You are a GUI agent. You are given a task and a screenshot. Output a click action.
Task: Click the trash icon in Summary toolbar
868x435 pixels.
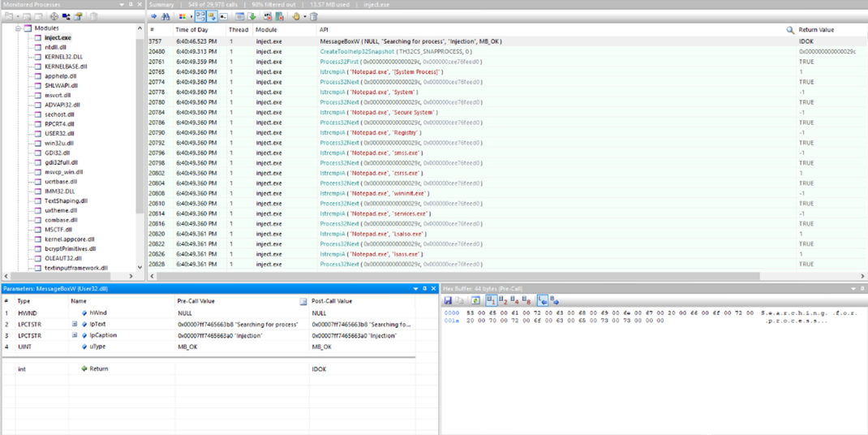click(x=314, y=16)
